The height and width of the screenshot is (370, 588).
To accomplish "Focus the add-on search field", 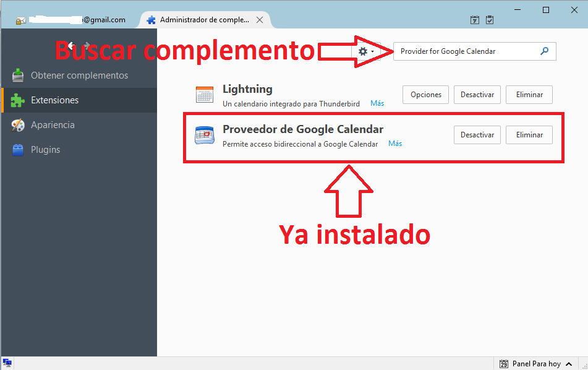I will 474,51.
